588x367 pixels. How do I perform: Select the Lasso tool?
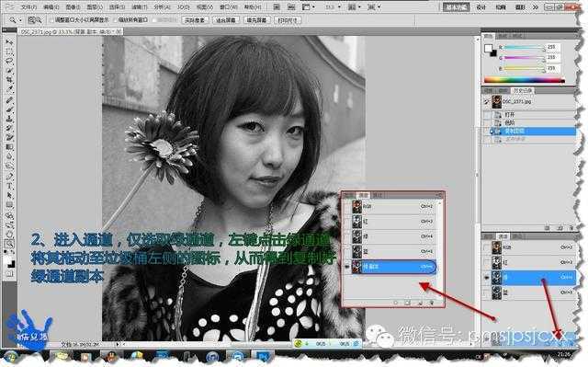9,61
